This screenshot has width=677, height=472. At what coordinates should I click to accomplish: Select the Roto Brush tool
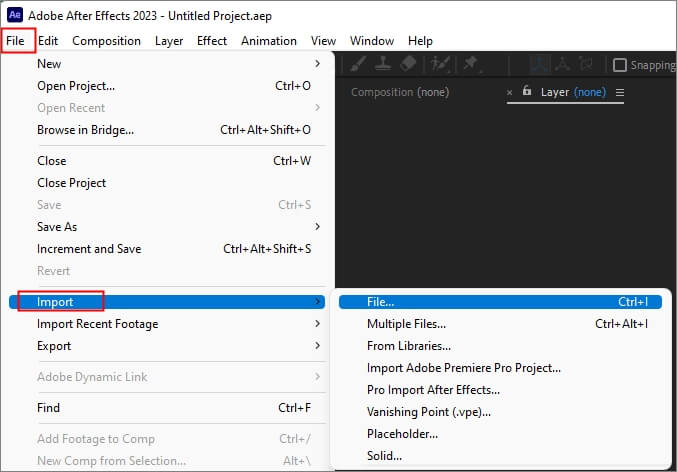440,64
